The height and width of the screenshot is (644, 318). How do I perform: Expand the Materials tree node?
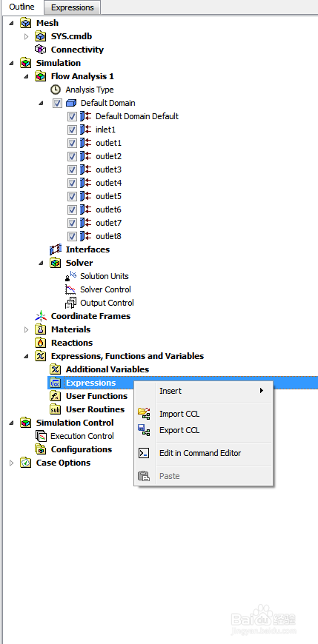coord(27,329)
